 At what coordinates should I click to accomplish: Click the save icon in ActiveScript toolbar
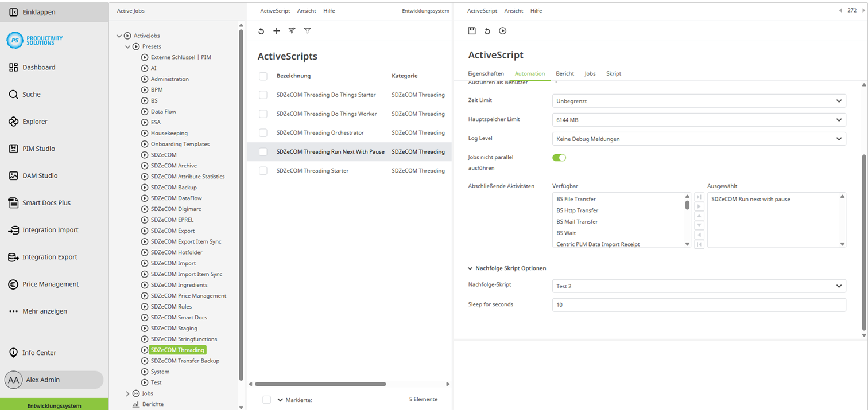(472, 31)
